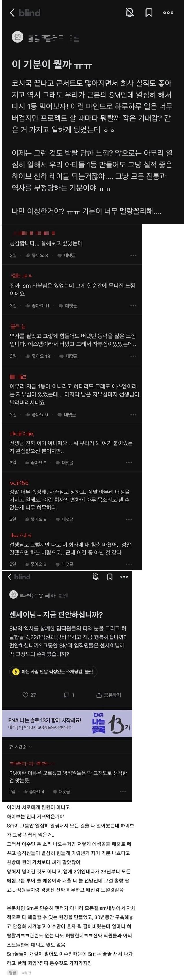The image size is (185, 980).
Task: Tap the 답글 reply button at the bottom
Action: 12,973
